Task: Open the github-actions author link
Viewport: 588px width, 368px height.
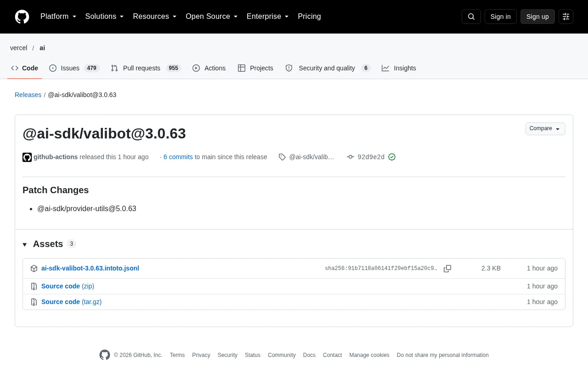Action: click(56, 157)
